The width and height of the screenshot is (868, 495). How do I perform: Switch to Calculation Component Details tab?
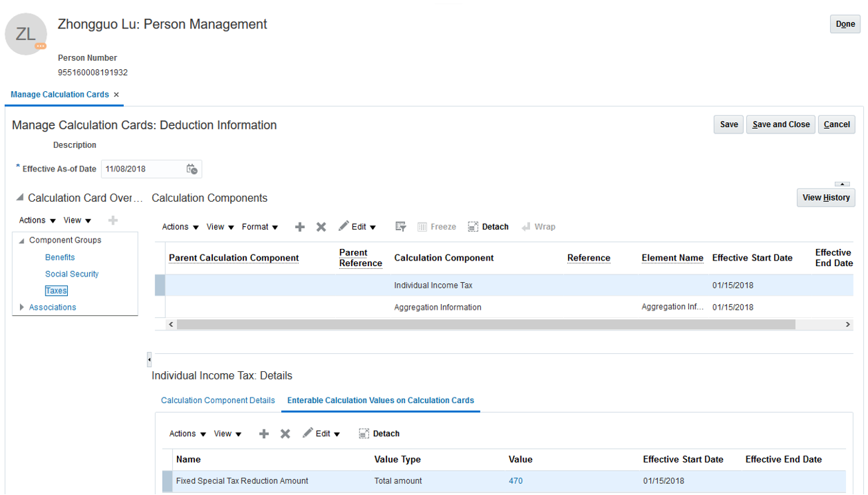[x=218, y=401]
